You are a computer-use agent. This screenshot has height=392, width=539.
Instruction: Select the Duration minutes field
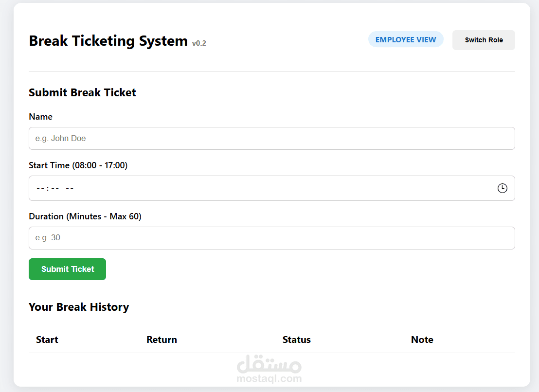(271, 238)
